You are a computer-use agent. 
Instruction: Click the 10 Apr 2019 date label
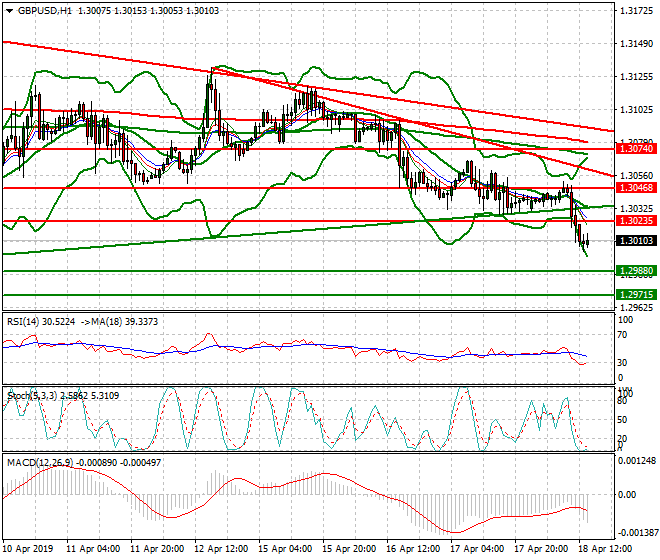tap(28, 549)
